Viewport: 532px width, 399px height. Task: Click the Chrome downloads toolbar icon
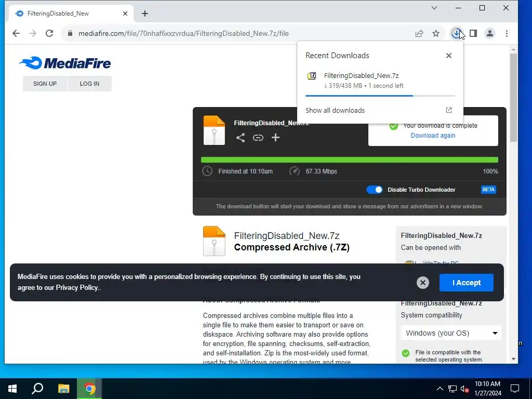pos(456,33)
